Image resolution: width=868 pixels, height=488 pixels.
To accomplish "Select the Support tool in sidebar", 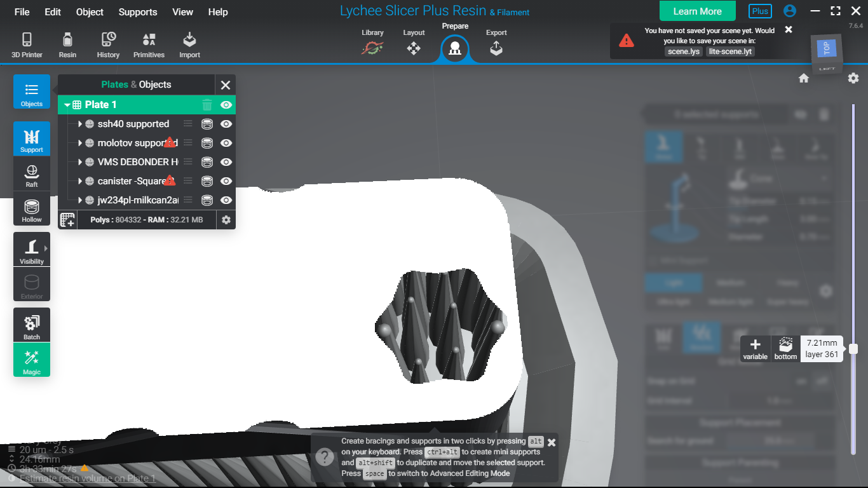I will click(x=32, y=139).
